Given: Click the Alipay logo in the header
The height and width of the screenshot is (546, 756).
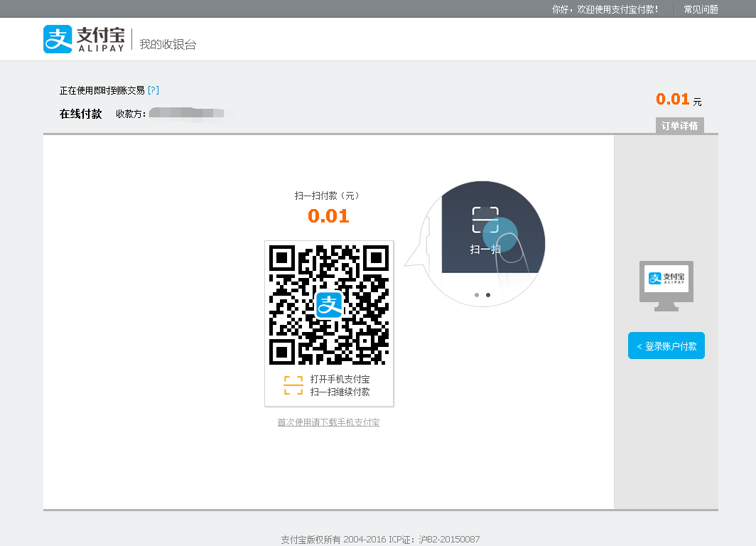Looking at the screenshot, I should [x=84, y=40].
